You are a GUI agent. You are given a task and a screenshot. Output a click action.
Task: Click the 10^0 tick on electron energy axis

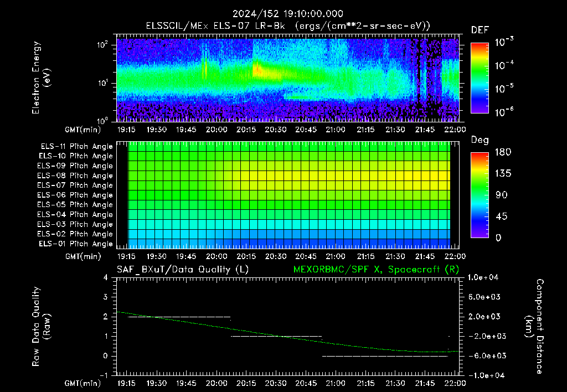(102, 120)
